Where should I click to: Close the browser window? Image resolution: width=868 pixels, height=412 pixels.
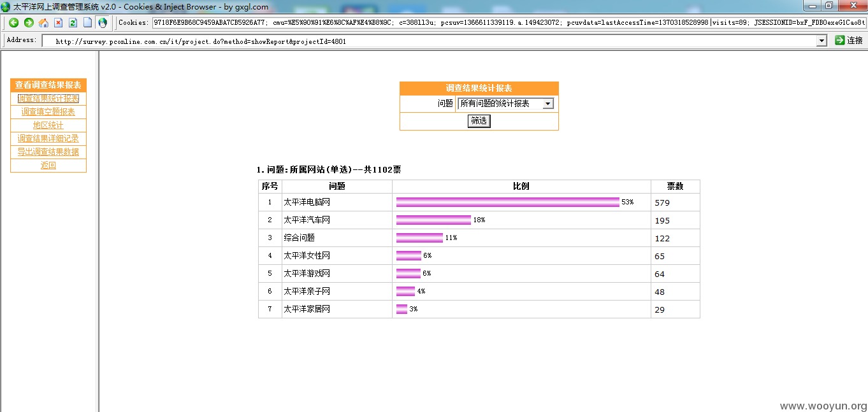(x=853, y=6)
